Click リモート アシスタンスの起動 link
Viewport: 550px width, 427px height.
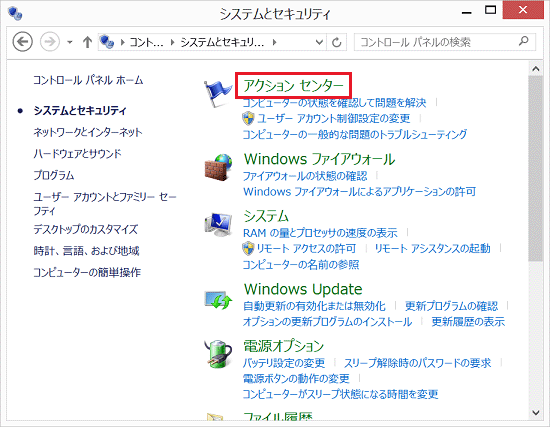[432, 248]
